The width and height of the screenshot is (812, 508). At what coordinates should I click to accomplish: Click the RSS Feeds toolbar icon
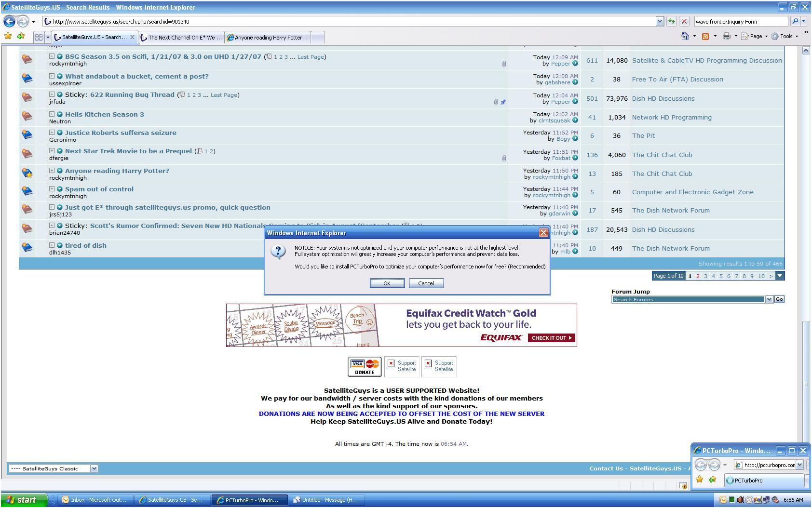tap(705, 37)
